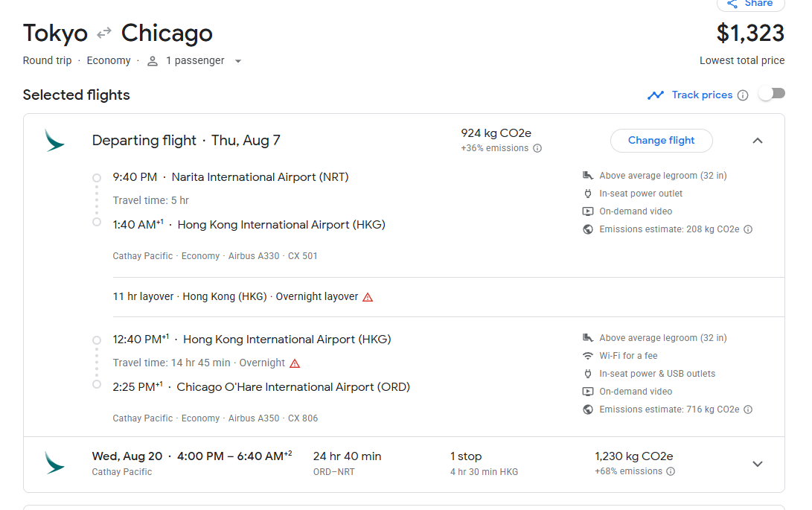
Task: Click the Departing flight Thu, Aug 7 heading
Action: coord(186,141)
